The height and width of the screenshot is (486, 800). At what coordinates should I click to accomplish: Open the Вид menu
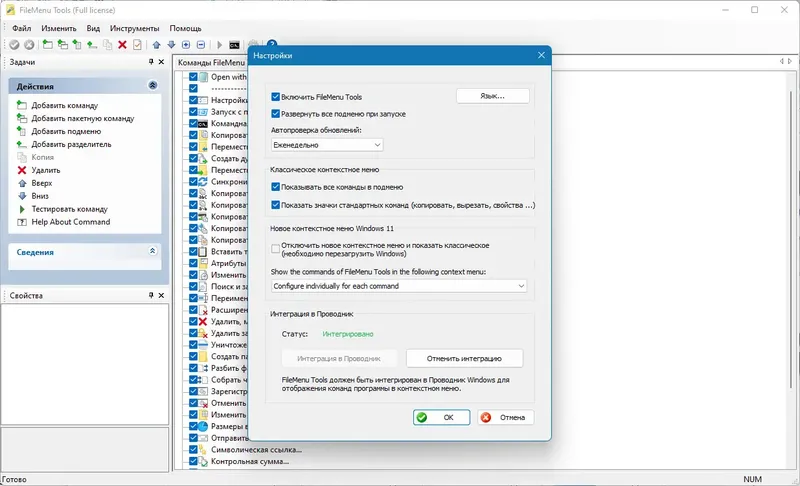pyautogui.click(x=93, y=29)
